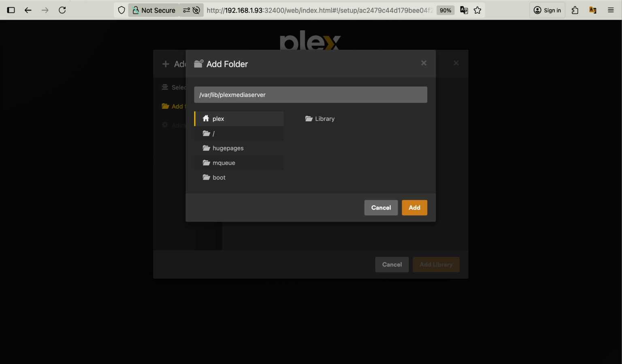Edit the /var/lib/plexmediaserver path field
Screen dimensions: 622x364
coord(311,95)
